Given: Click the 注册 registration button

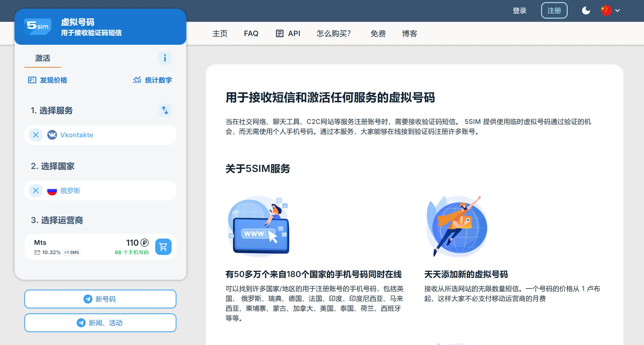Looking at the screenshot, I should [x=554, y=10].
